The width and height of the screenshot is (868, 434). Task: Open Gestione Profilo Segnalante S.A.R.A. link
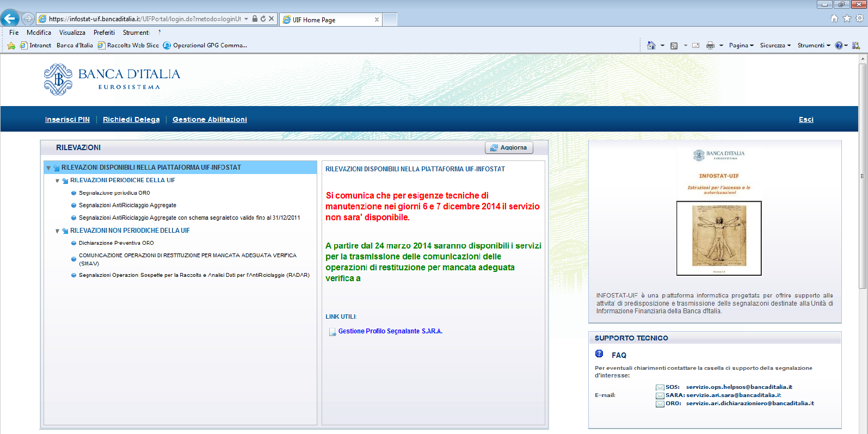390,331
